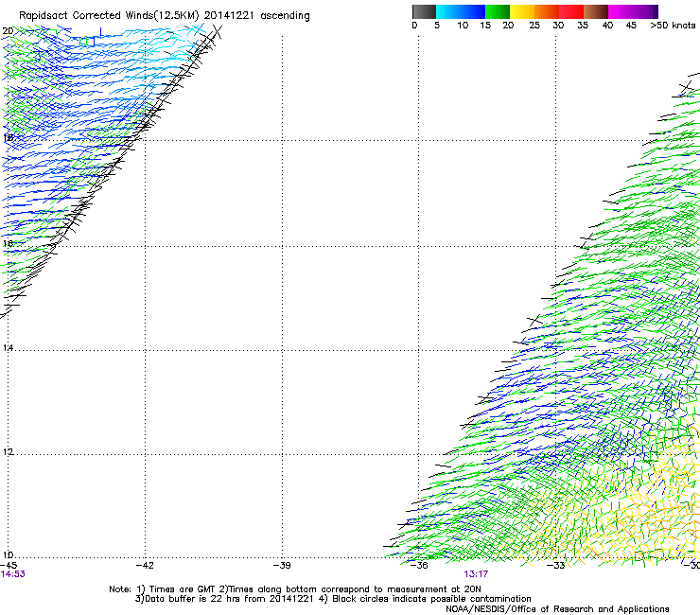Click the latitude label '14'

click(x=8, y=347)
